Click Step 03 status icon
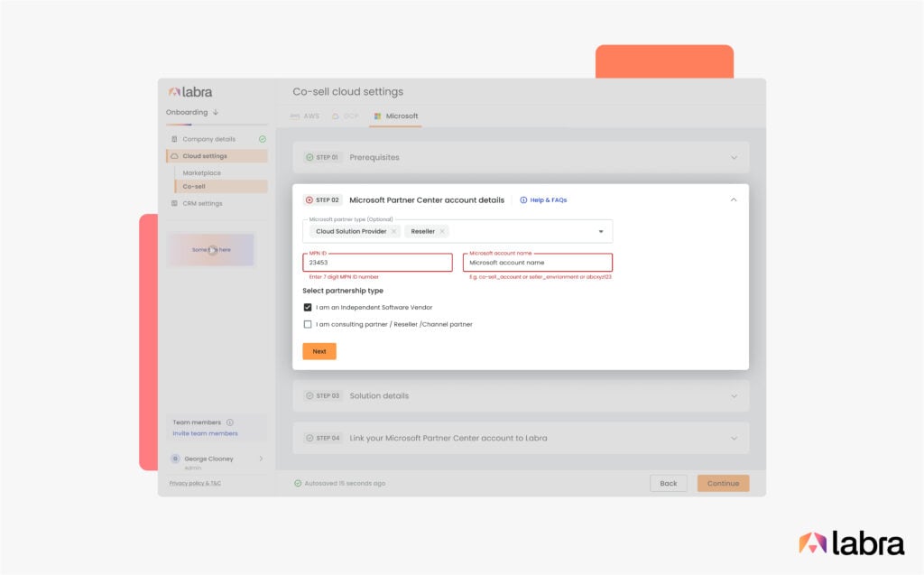The image size is (924, 575). point(310,395)
